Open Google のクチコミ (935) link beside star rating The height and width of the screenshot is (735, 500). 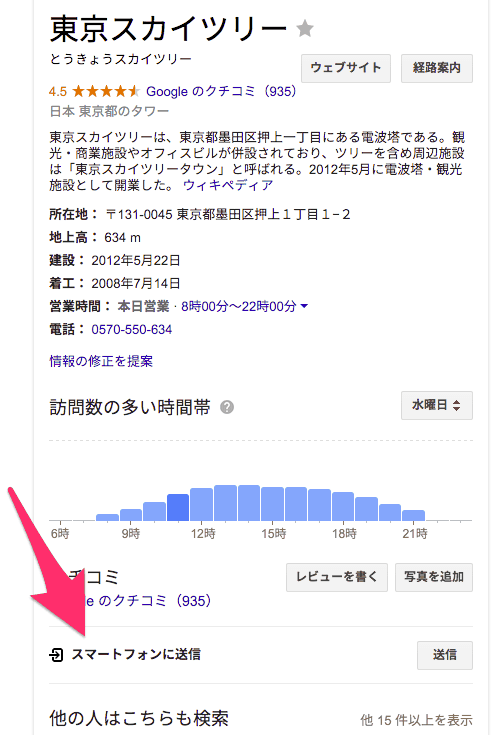point(221,91)
